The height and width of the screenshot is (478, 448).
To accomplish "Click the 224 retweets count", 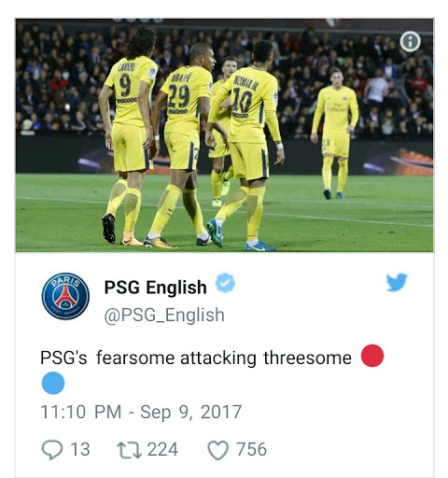I will click(x=162, y=449).
